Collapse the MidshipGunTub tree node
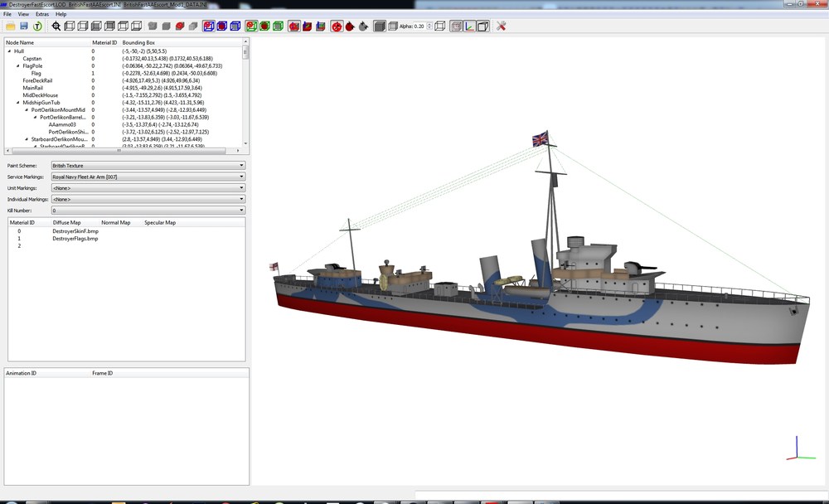The height and width of the screenshot is (504, 829). click(x=18, y=103)
